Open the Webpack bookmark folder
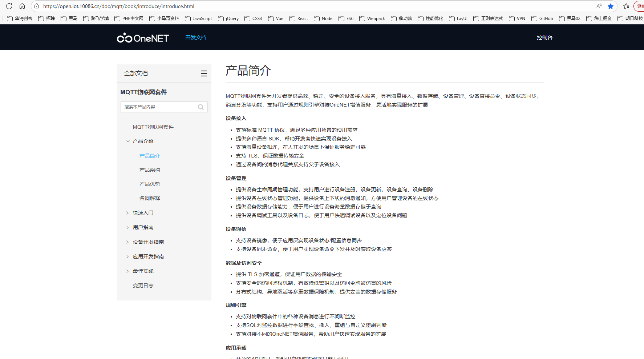The height and width of the screenshot is (359, 644). coord(372,19)
